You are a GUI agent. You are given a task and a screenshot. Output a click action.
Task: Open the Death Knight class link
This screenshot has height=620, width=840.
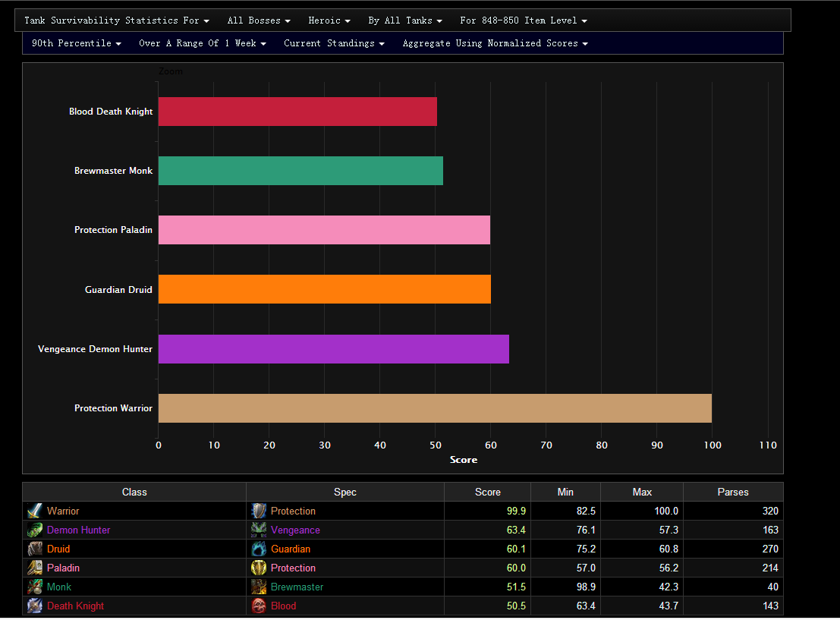pyautogui.click(x=75, y=606)
